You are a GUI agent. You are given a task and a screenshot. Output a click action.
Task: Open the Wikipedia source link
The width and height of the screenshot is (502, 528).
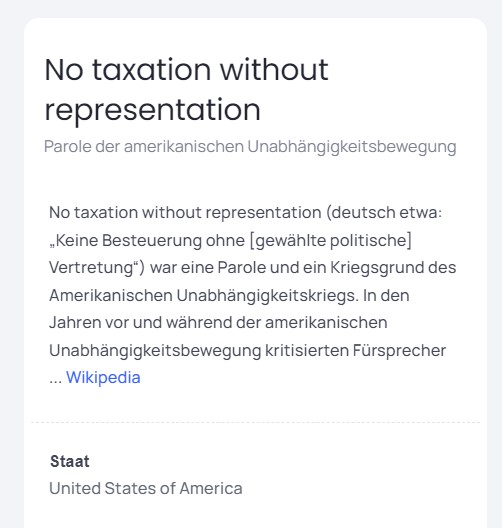(x=103, y=377)
